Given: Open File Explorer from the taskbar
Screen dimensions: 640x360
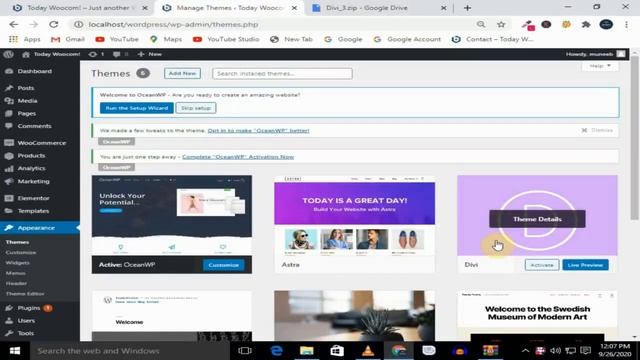Looking at the screenshot, I should [307, 351].
